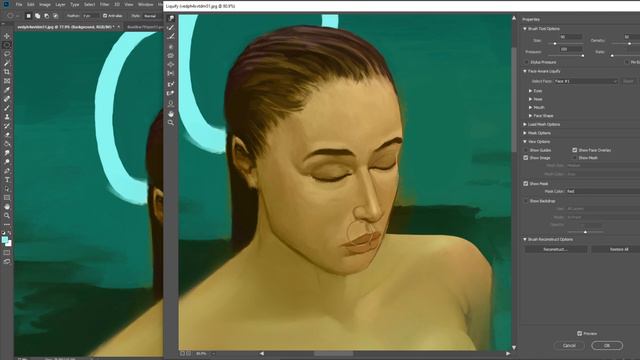Toggle Anti-alias checkbox in options bar

point(105,16)
